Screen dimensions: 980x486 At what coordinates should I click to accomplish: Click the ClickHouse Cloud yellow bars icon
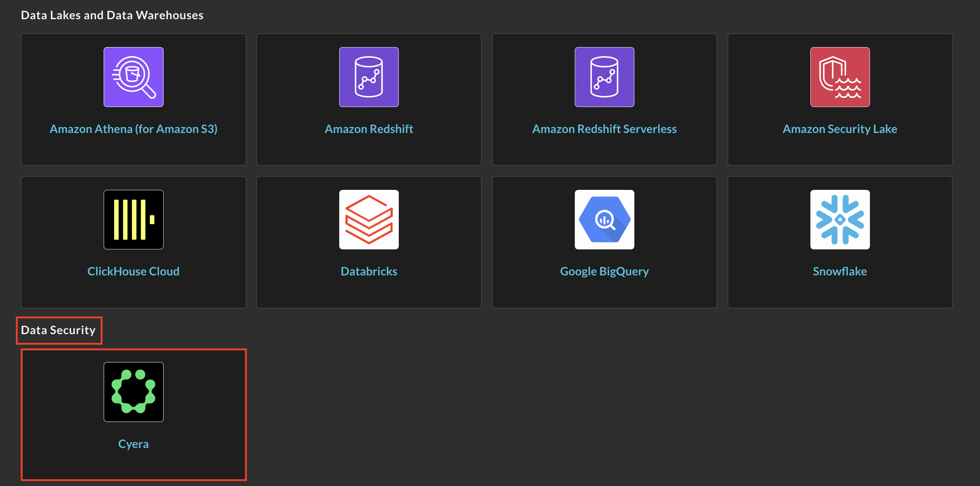tap(133, 219)
